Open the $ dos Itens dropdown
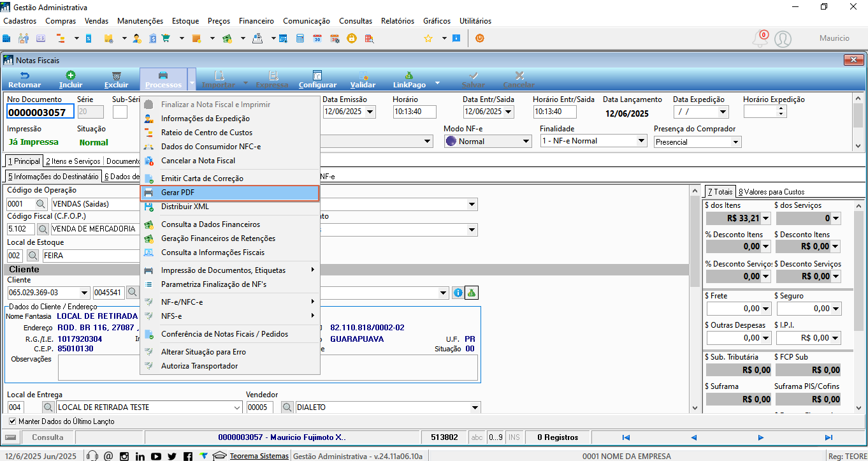 [765, 218]
